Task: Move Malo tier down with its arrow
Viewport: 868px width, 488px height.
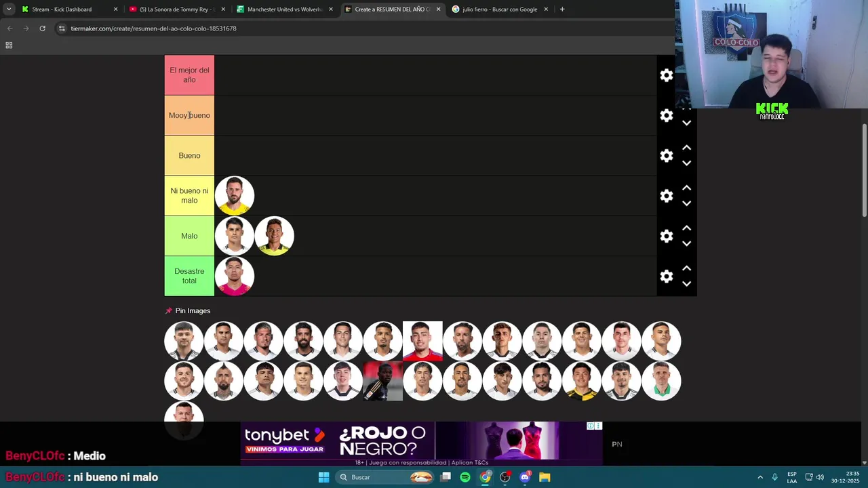Action: (686, 243)
